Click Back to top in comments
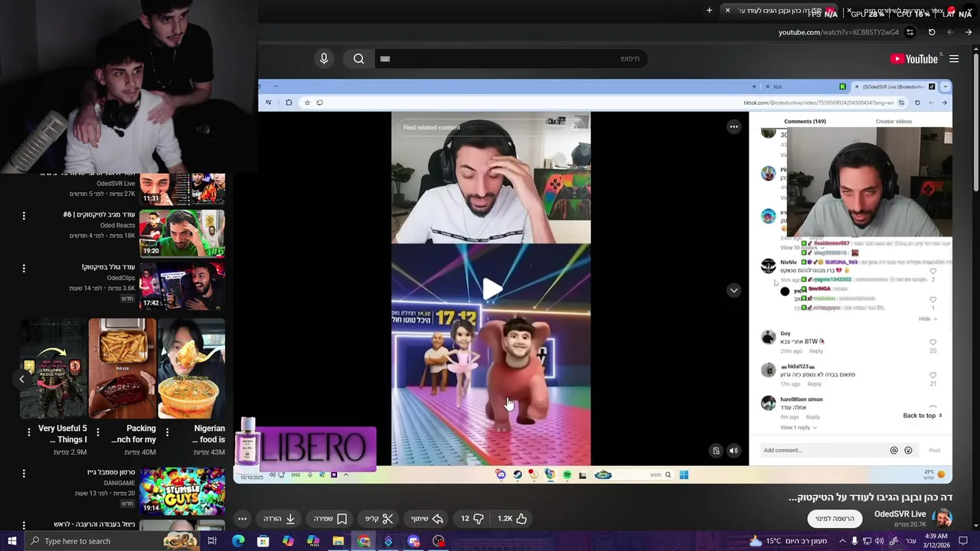 tap(923, 416)
